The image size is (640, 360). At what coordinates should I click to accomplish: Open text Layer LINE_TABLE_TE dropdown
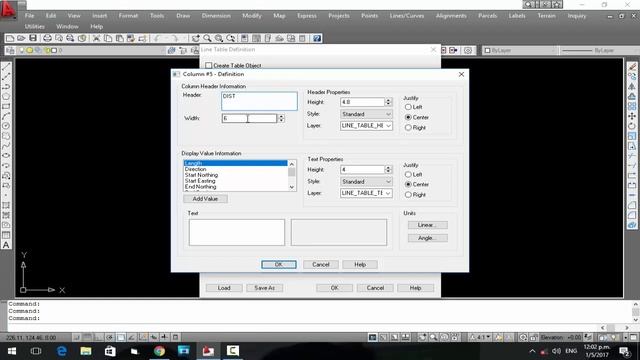coord(366,193)
